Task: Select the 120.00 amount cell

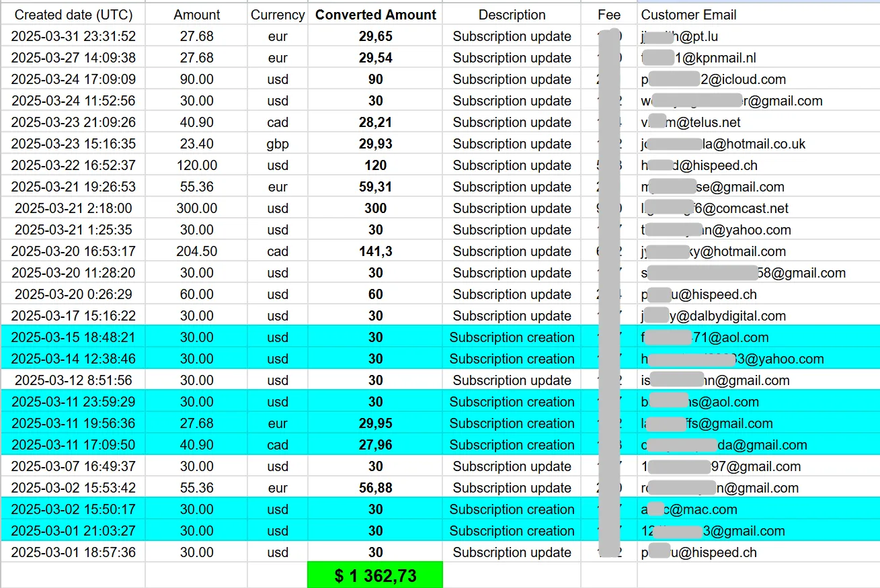Action: tap(196, 165)
